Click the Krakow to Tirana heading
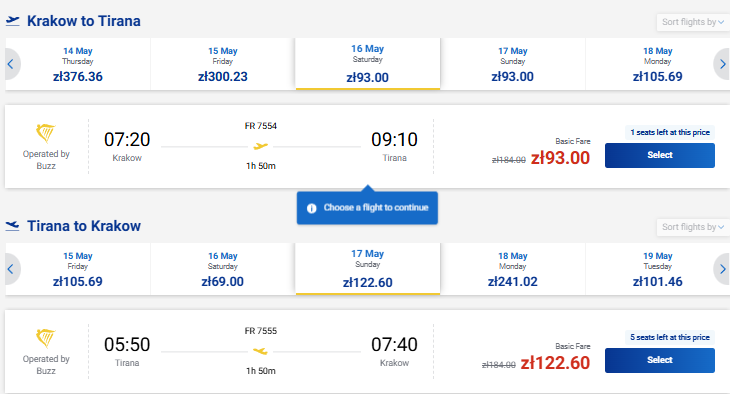 (84, 21)
